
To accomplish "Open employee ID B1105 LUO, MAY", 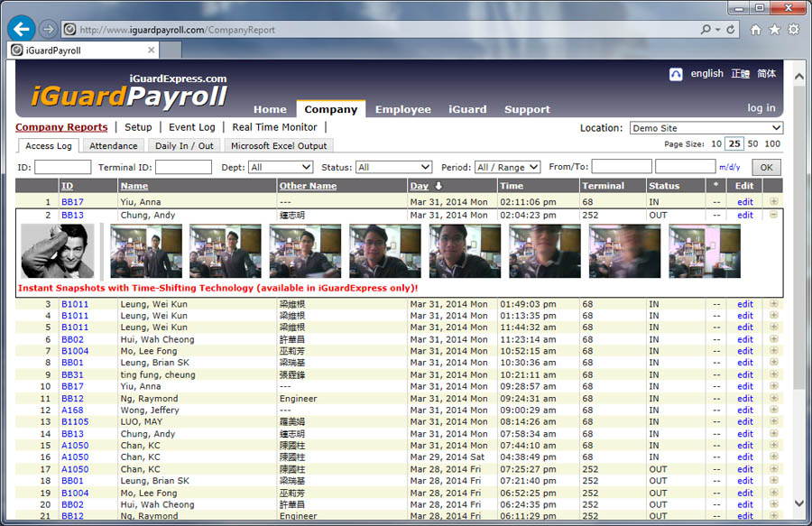I will click(x=75, y=422).
